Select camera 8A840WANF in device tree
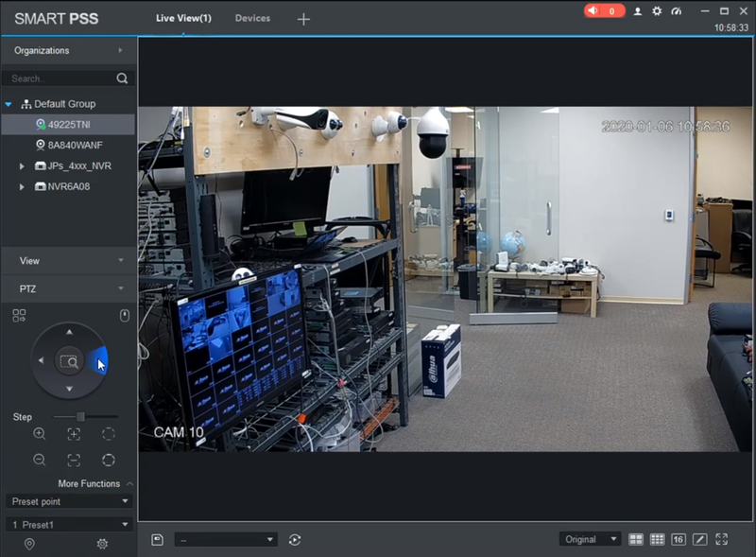Viewport: 756px width, 557px height. click(x=75, y=146)
